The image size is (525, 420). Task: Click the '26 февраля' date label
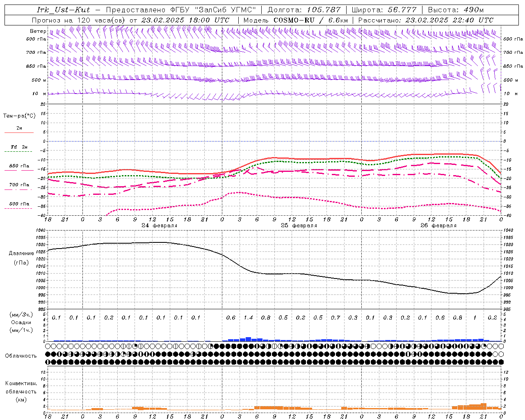pyautogui.click(x=438, y=226)
